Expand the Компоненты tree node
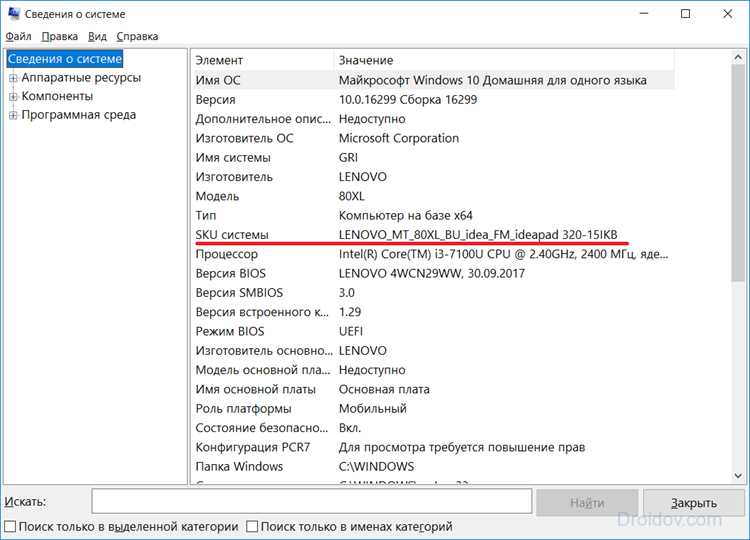This screenshot has width=750, height=540. (x=13, y=97)
